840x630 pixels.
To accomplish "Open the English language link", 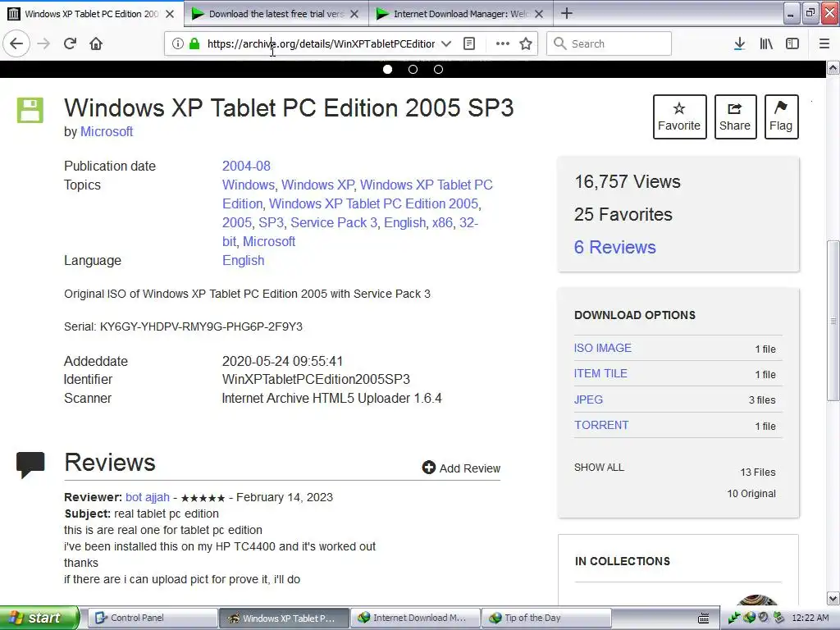I will pos(243,260).
